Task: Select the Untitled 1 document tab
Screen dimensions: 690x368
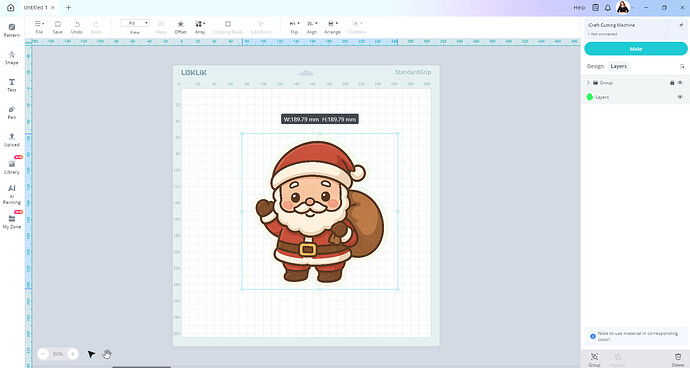Action: [x=35, y=7]
